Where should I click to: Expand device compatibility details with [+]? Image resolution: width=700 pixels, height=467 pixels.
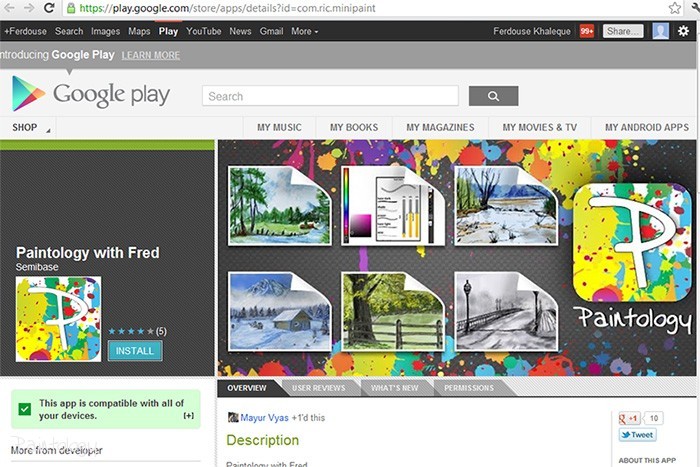[x=188, y=415]
